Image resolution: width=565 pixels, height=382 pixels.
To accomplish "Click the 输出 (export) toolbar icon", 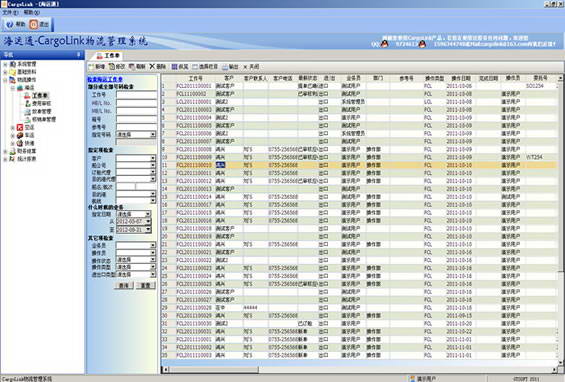I will click(225, 67).
